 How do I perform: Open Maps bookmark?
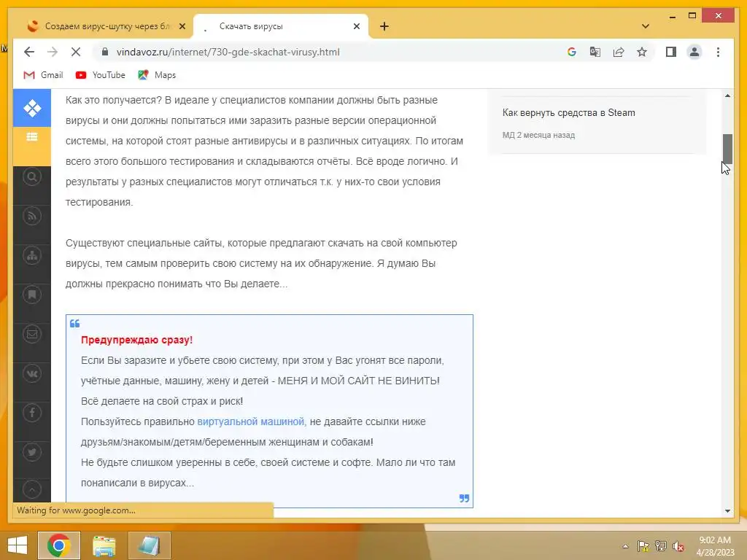click(x=157, y=75)
